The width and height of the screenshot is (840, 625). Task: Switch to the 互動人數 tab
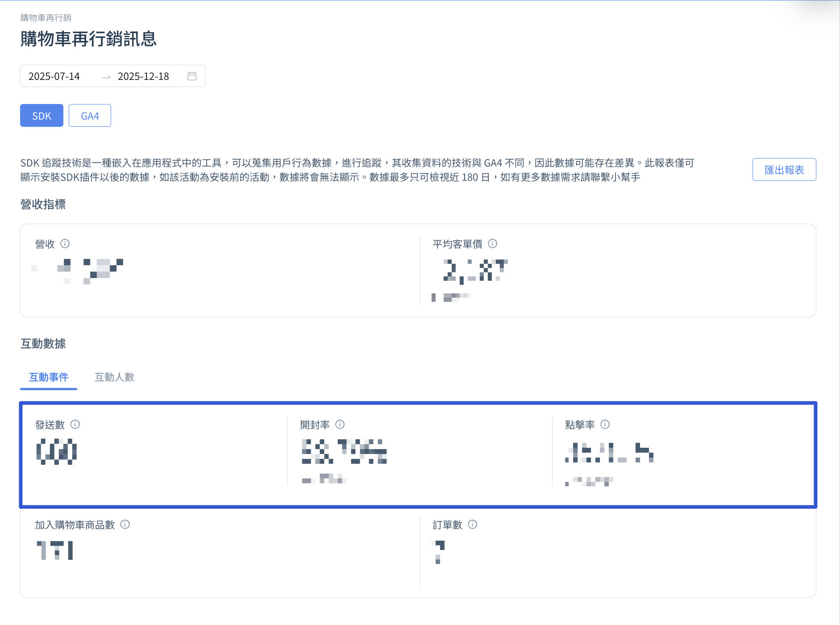tap(114, 377)
